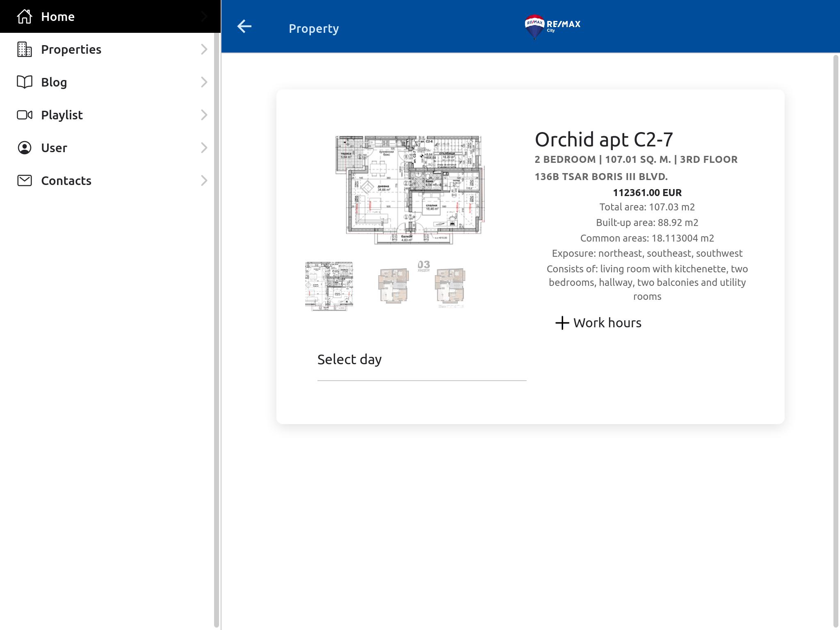Open the User menu item
This screenshot has width=840, height=630.
(107, 148)
